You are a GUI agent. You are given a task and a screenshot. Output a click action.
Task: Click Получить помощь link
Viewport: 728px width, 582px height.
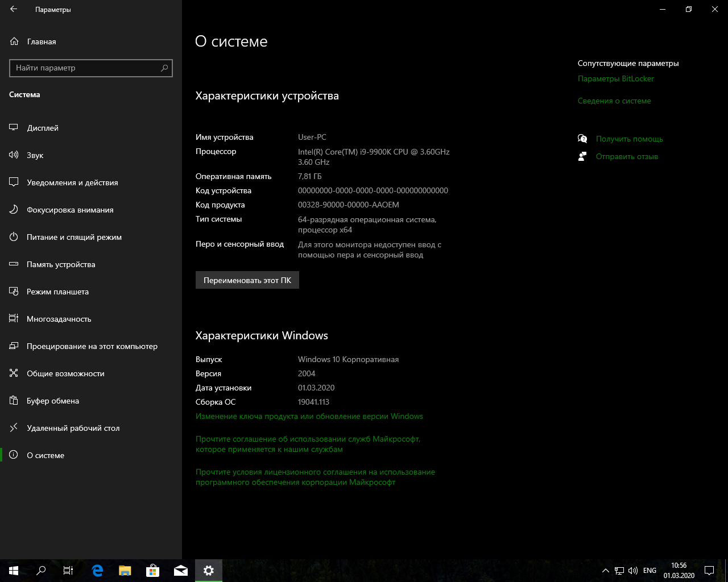(630, 139)
